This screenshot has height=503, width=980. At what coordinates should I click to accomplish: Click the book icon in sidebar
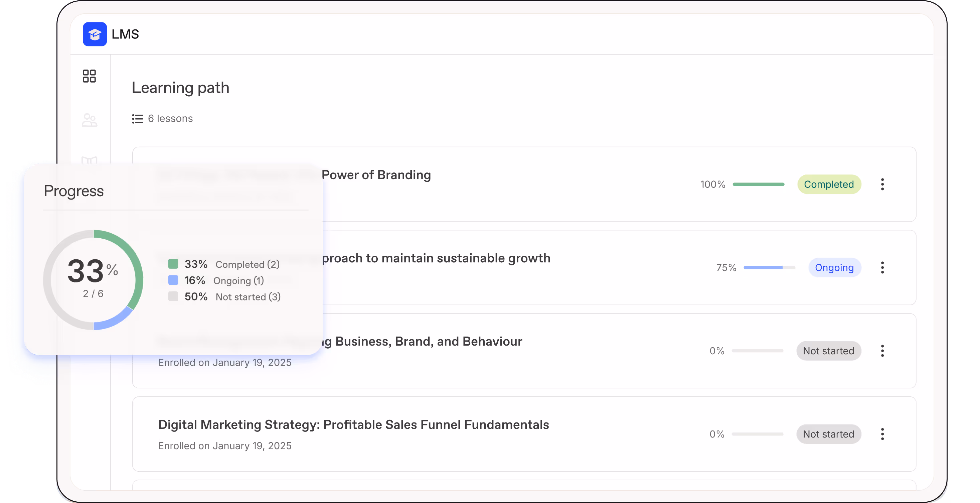(90, 160)
